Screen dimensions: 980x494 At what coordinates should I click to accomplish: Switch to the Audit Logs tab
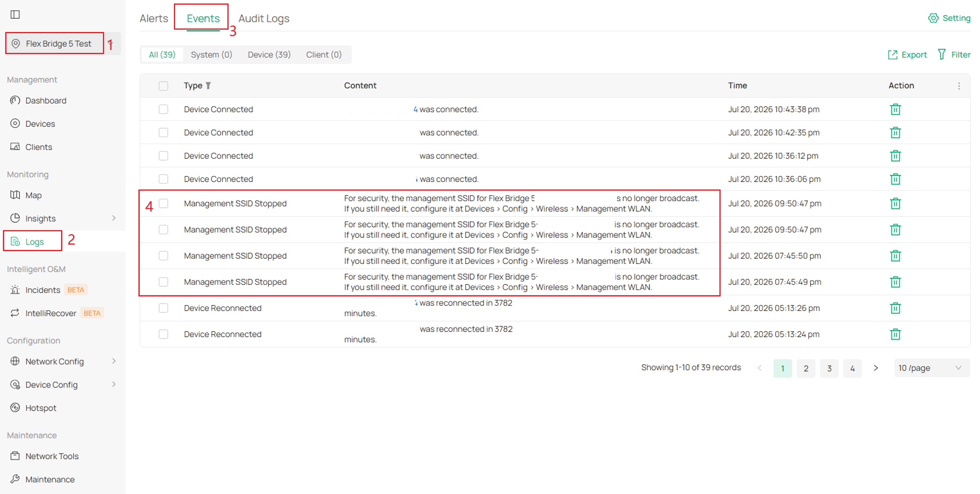pyautogui.click(x=264, y=18)
